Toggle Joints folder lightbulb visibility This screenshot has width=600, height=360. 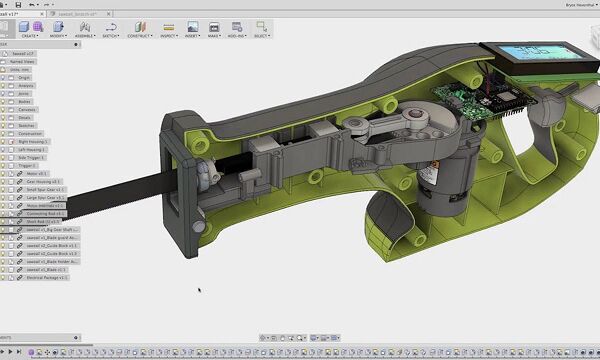3,94
